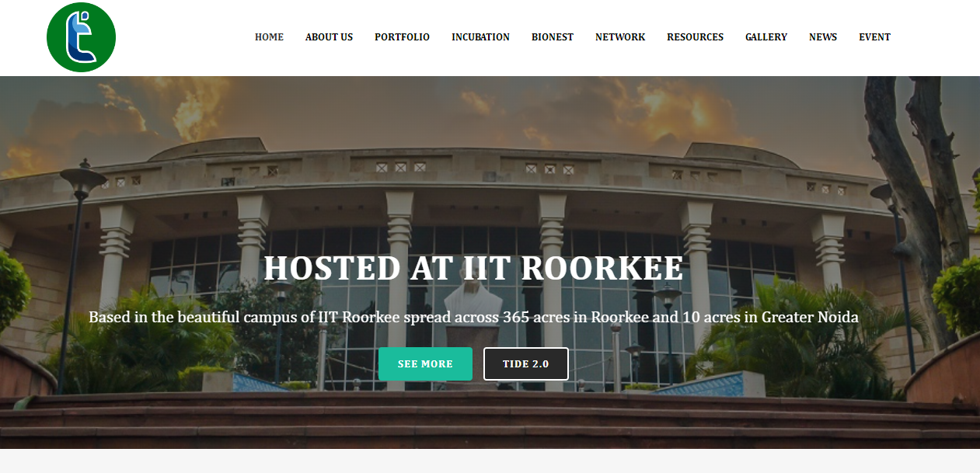Open the BIONEST menu entry
Viewport: 980px width, 473px height.
(x=553, y=37)
